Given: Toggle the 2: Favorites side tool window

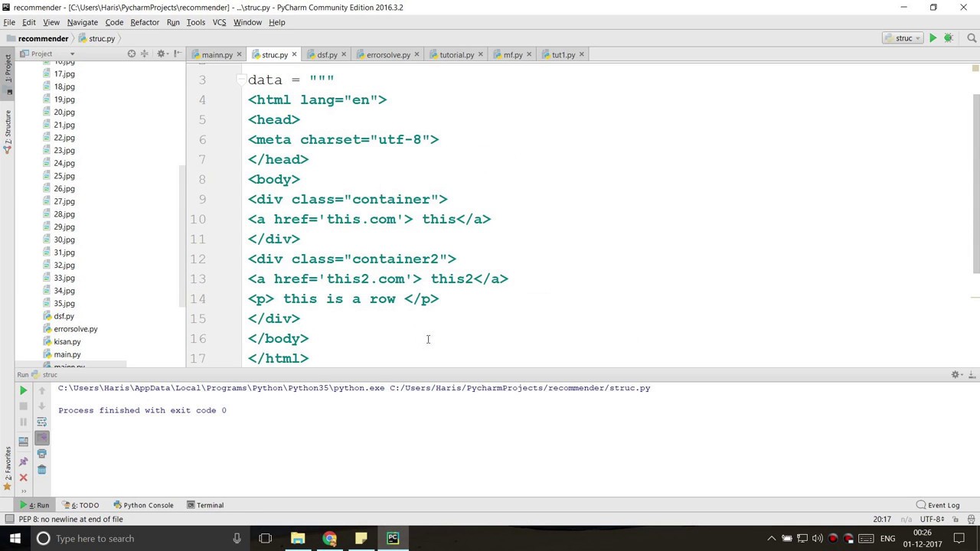Looking at the screenshot, I should (8, 467).
